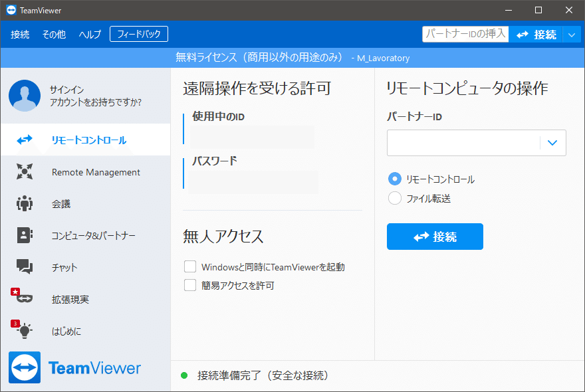
Task: Open the はじめに tab
Action: pos(86,331)
